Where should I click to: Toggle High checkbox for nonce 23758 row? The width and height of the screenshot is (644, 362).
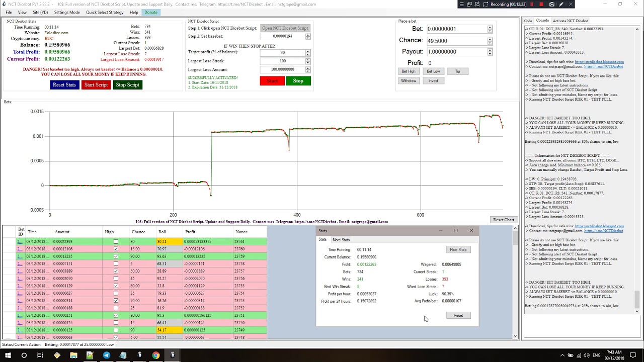(x=116, y=263)
